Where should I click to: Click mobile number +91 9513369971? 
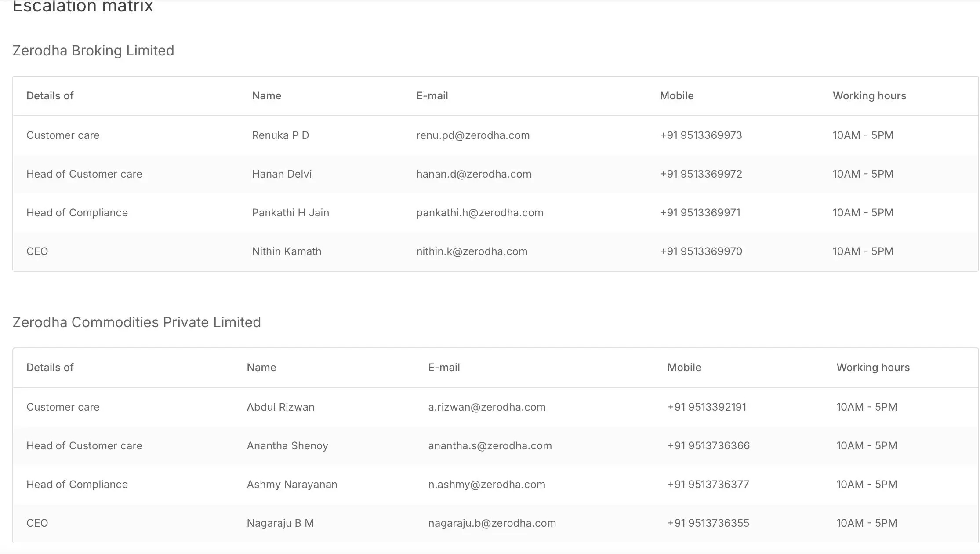coord(700,213)
